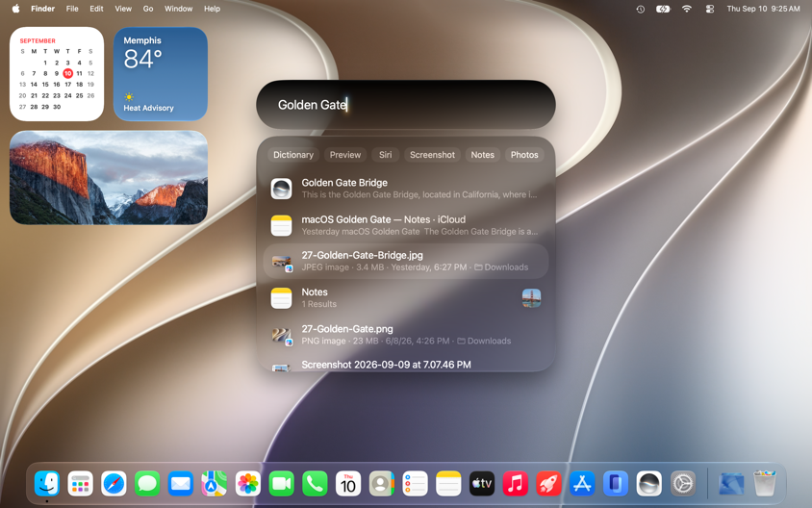Screen dimensions: 812x508
Task: Click the battery status icon
Action: [663, 9]
